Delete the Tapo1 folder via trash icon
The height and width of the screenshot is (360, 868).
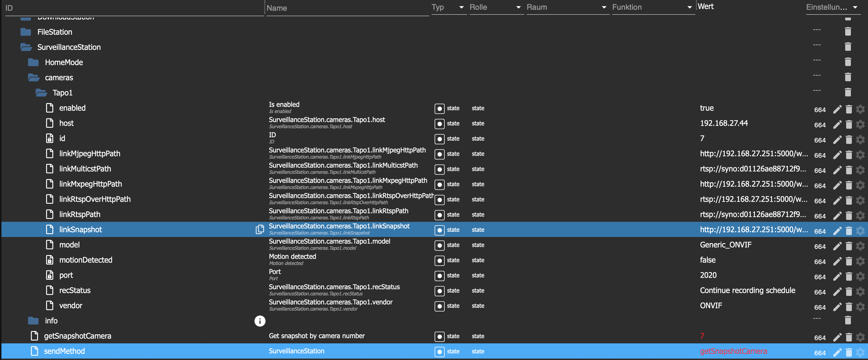848,92
